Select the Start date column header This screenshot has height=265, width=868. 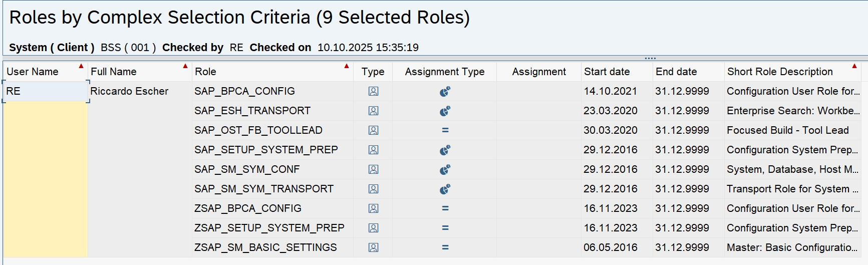pos(607,72)
